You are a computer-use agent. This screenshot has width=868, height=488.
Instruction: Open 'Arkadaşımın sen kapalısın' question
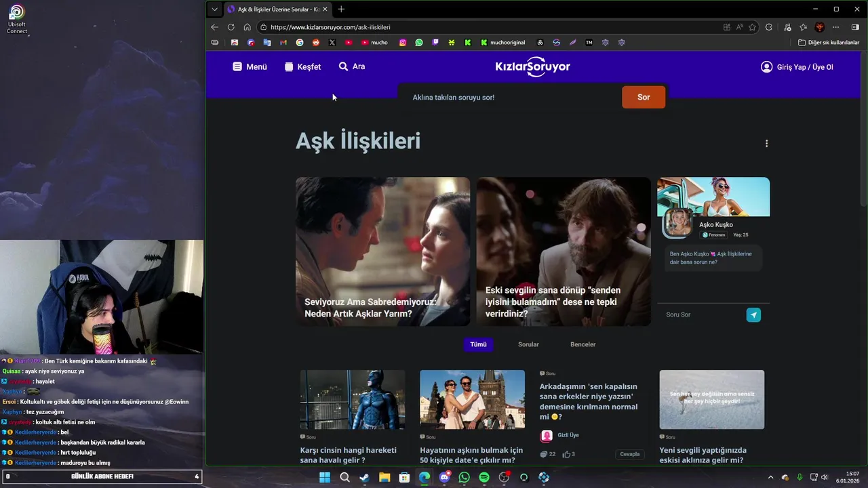coord(589,401)
